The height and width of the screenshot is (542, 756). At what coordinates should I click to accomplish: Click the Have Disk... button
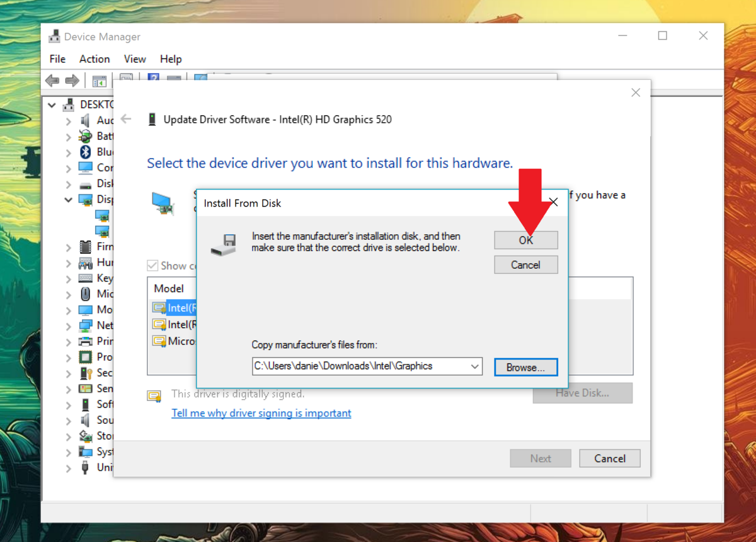point(582,393)
